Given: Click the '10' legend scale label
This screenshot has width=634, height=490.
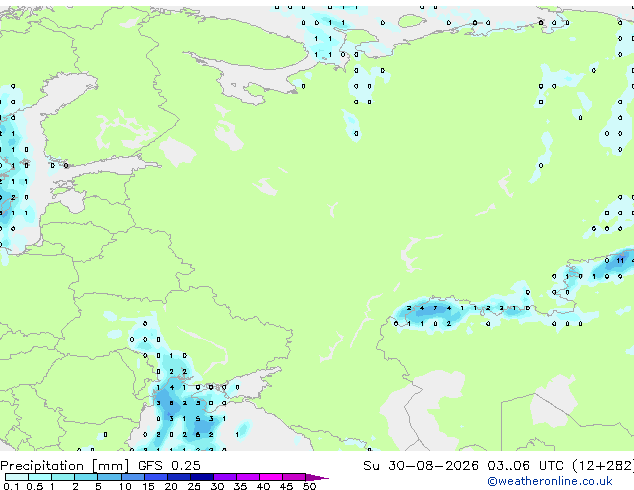Looking at the screenshot, I should tap(125, 486).
